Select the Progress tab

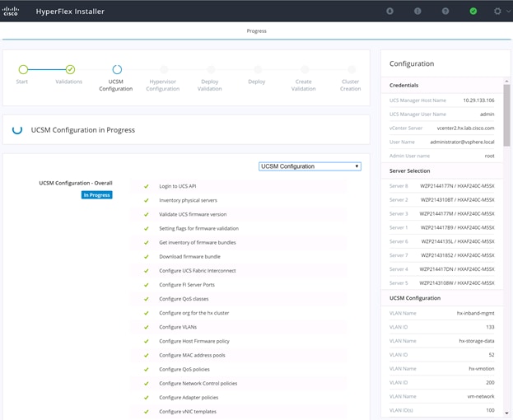[x=257, y=30]
